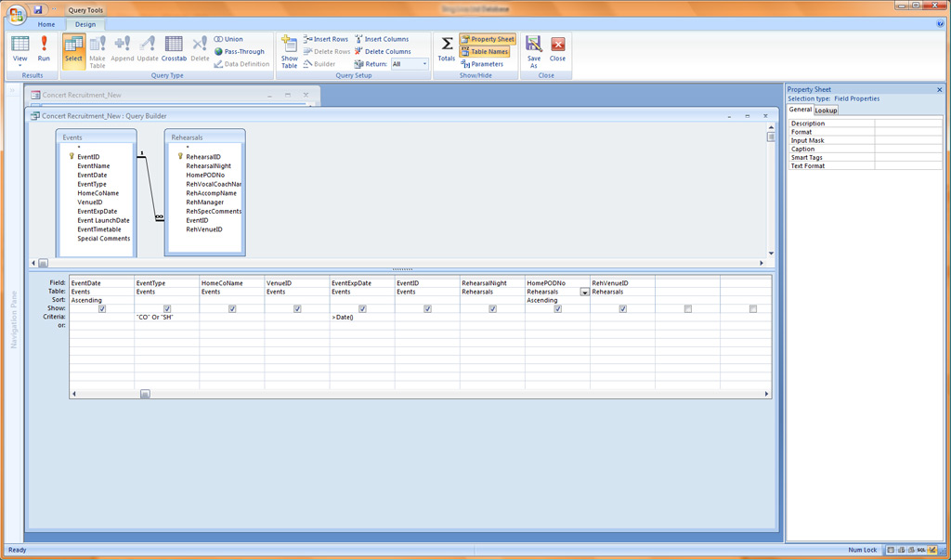Select the Lookup tab in Property Sheet
951x560 pixels.
pos(826,111)
